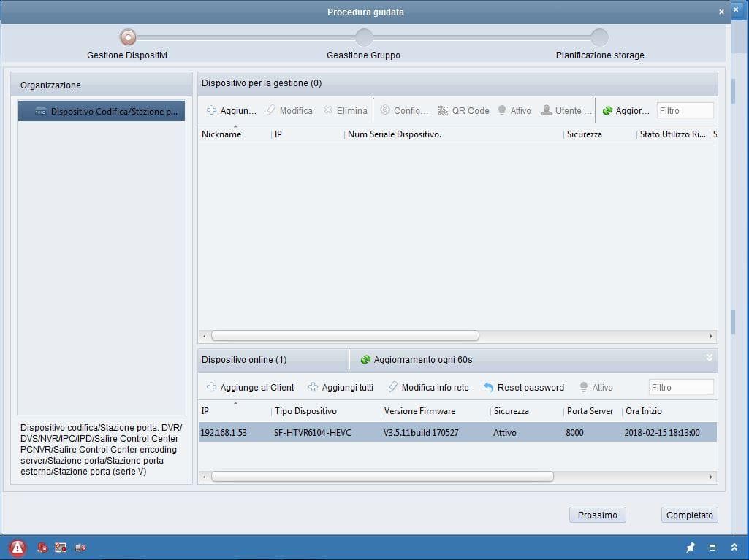The image size is (749, 560).
Task: Click the Prossimo button
Action: point(597,515)
